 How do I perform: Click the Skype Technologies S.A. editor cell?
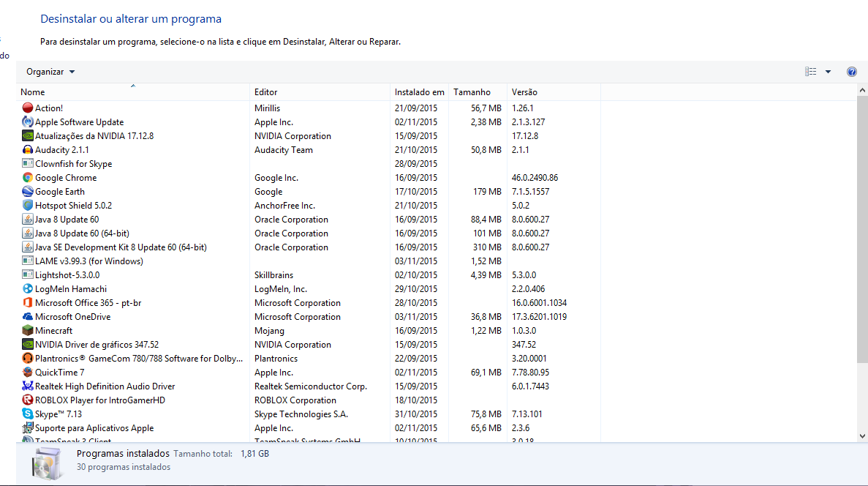301,414
